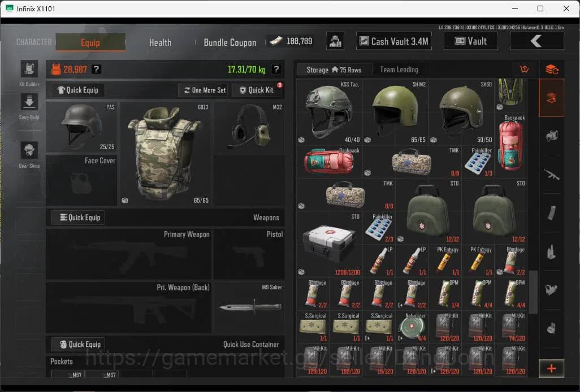Screen dimensions: 580x392
Task: Switch to Team Lending tab
Action: click(x=399, y=69)
